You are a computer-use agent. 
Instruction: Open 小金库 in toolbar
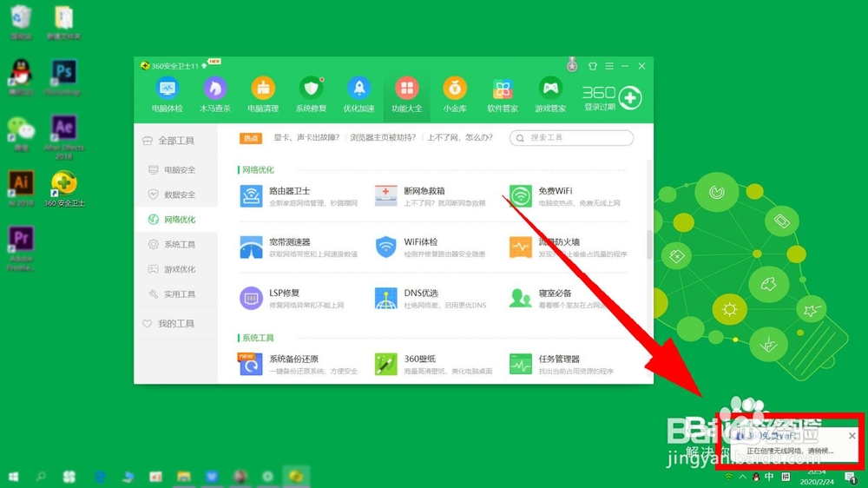tap(455, 96)
